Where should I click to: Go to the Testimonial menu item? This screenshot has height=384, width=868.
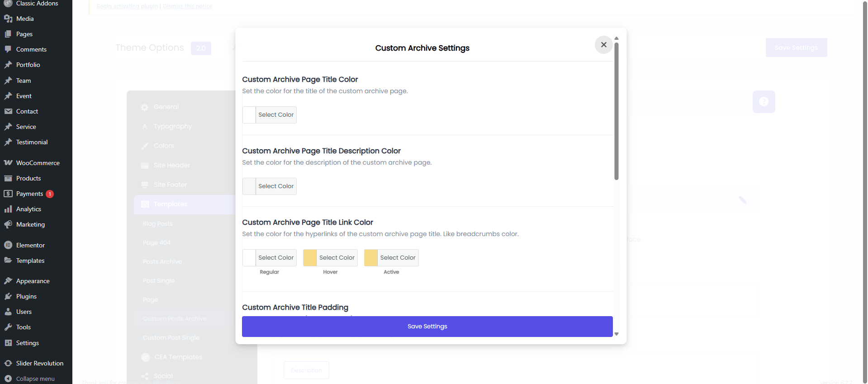click(32, 142)
